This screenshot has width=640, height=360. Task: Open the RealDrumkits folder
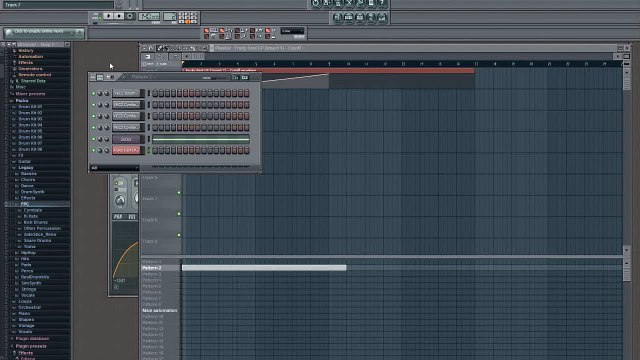pos(35,277)
